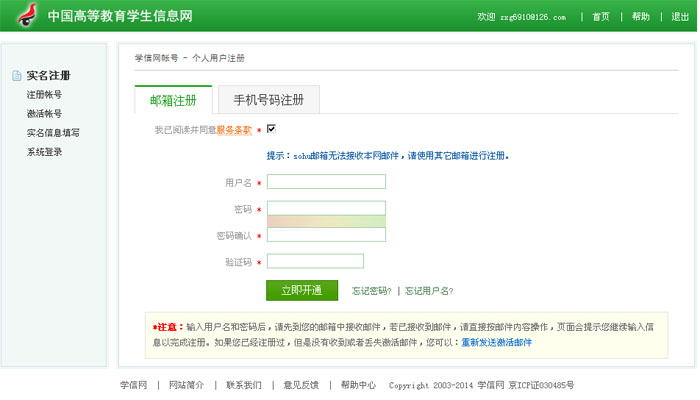Open the 首页 link in header
700x400 pixels.
pyautogui.click(x=601, y=17)
